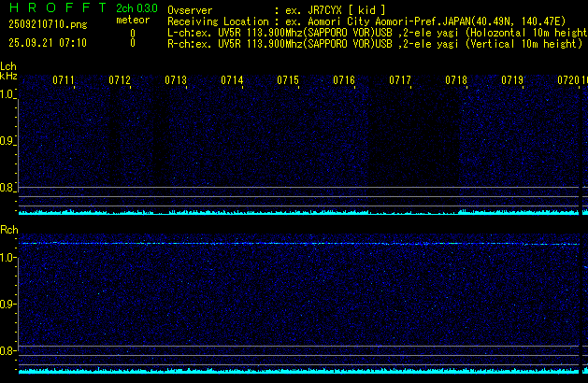Select the 0719 time marker
Image resolution: width=588 pixels, height=383 pixels.
512,81
